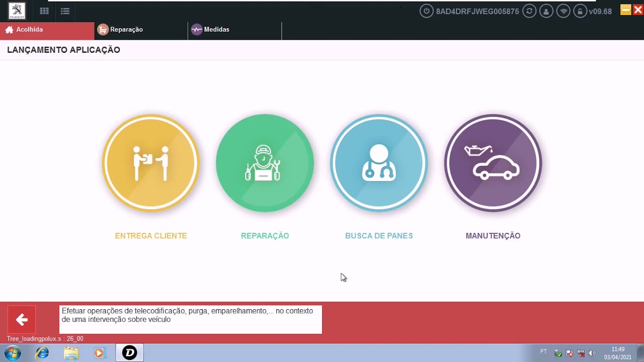This screenshot has width=644, height=362.
Task: Click the LANÇAMENTO APLICAÇÃO heading
Action: click(x=63, y=50)
